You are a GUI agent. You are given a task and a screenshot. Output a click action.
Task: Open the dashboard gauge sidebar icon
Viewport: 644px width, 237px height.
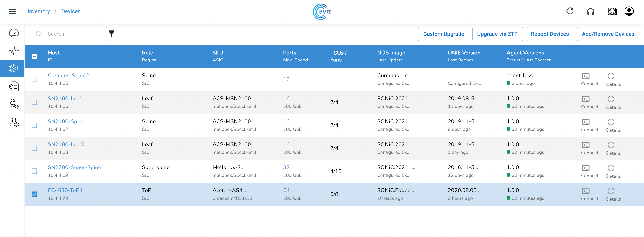[14, 33]
